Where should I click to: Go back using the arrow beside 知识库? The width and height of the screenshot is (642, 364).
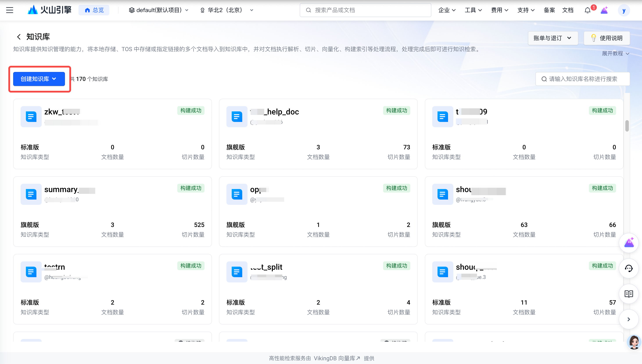click(19, 37)
